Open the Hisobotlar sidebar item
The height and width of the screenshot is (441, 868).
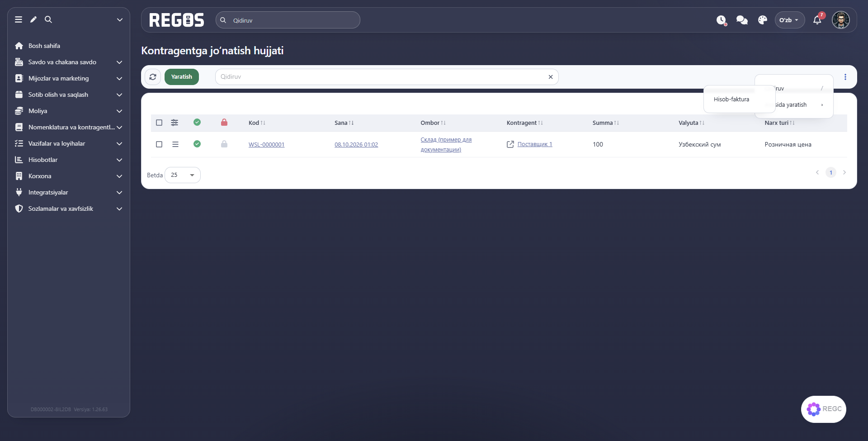pos(69,160)
